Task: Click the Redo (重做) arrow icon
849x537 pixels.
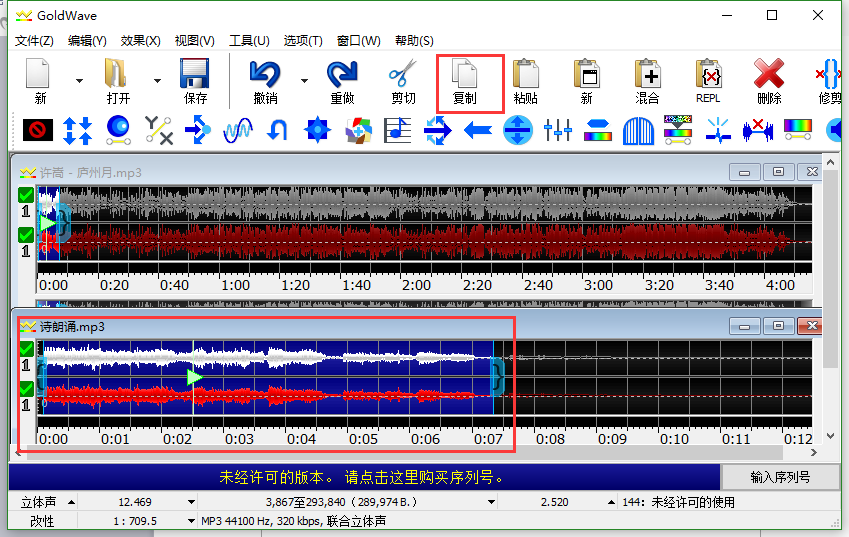Action: coord(342,74)
